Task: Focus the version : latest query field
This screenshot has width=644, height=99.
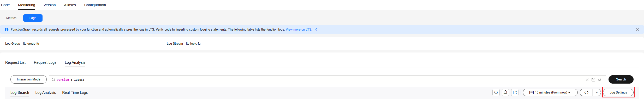Action: (315, 80)
